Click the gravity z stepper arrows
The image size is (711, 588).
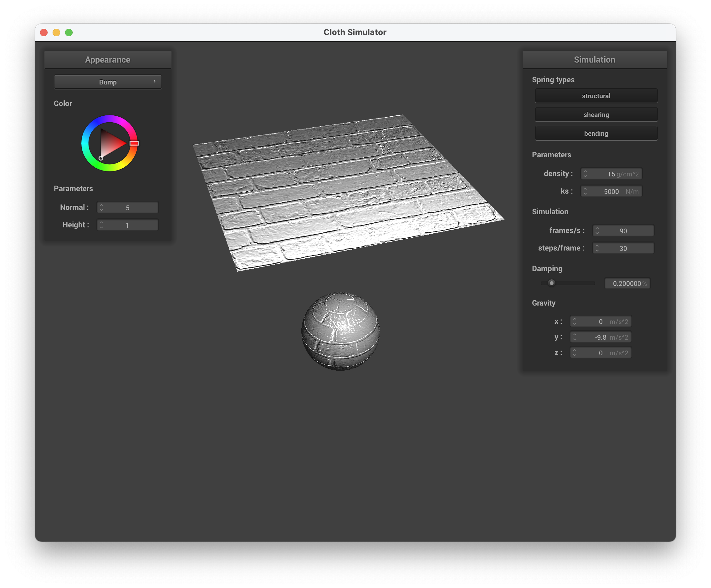tap(575, 353)
